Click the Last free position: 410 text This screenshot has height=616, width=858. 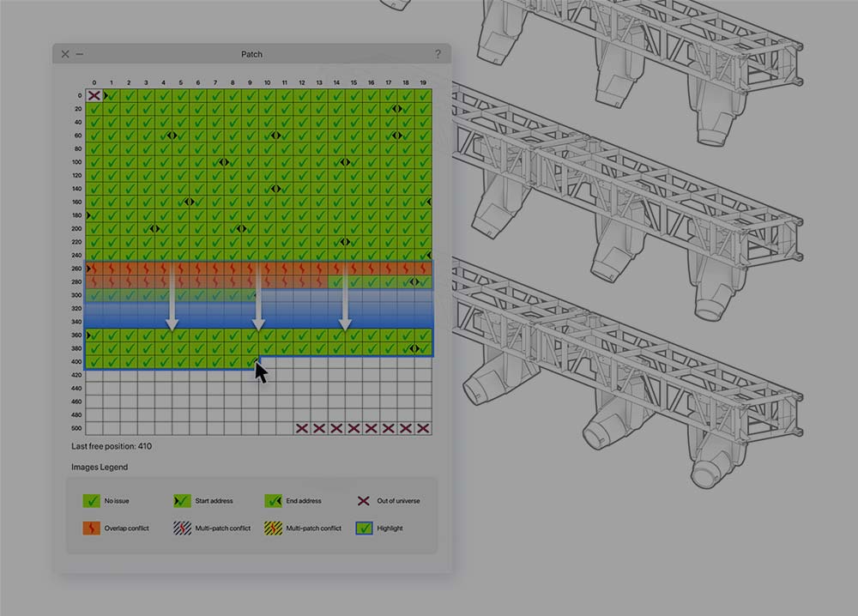[x=112, y=446]
